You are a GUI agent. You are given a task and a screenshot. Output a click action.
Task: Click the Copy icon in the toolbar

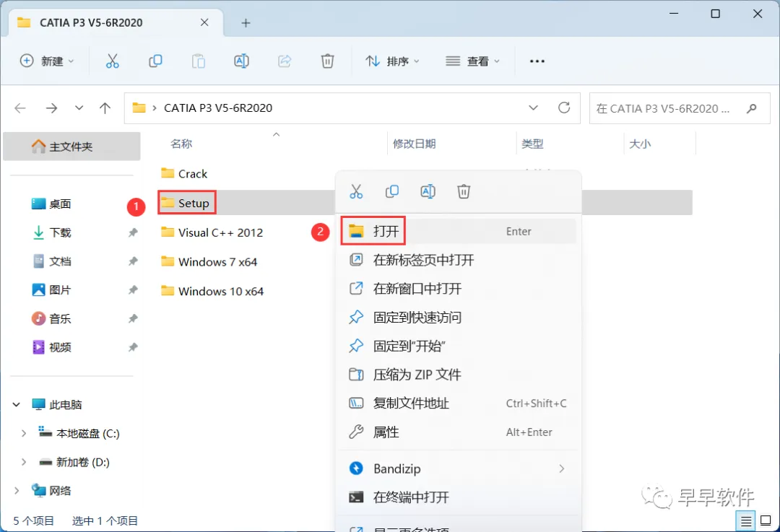[x=155, y=61]
